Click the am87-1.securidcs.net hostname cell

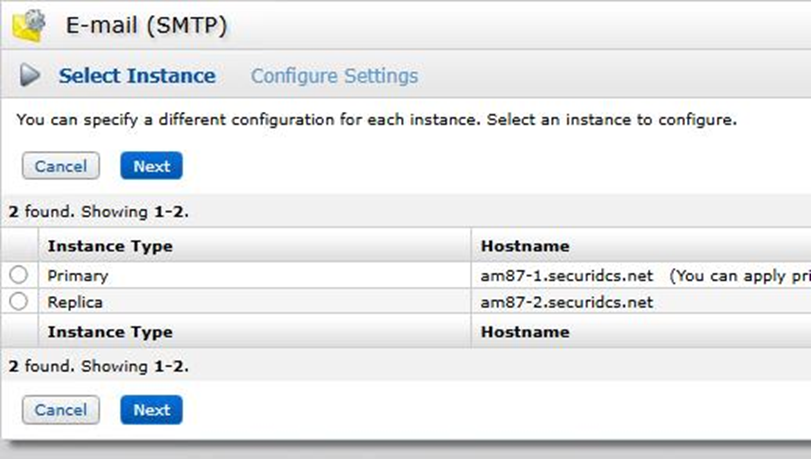(x=567, y=275)
